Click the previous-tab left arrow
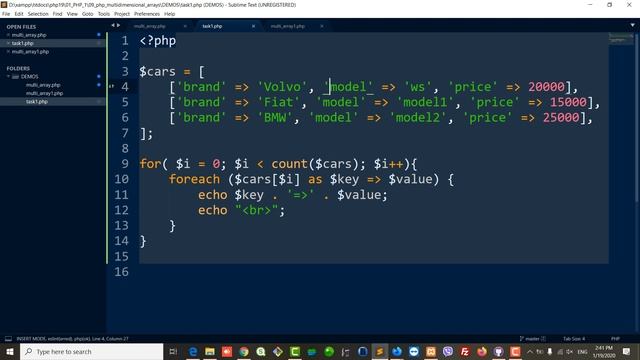Screen dimensions: 640x360 [x=113, y=25]
